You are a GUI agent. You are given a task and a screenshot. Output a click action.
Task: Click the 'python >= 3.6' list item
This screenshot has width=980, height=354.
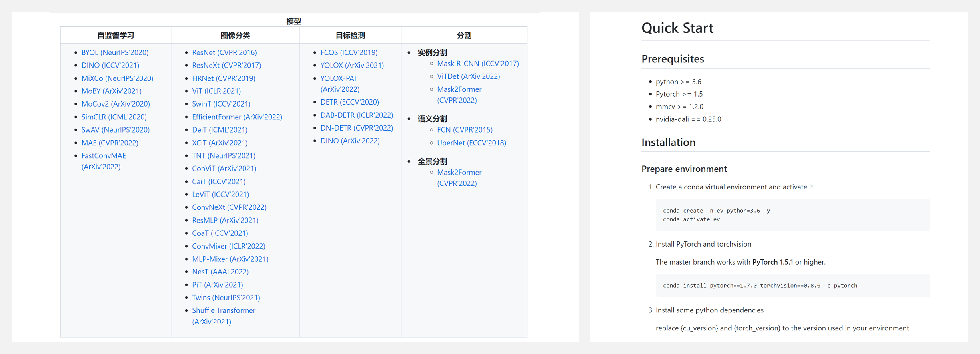click(678, 82)
